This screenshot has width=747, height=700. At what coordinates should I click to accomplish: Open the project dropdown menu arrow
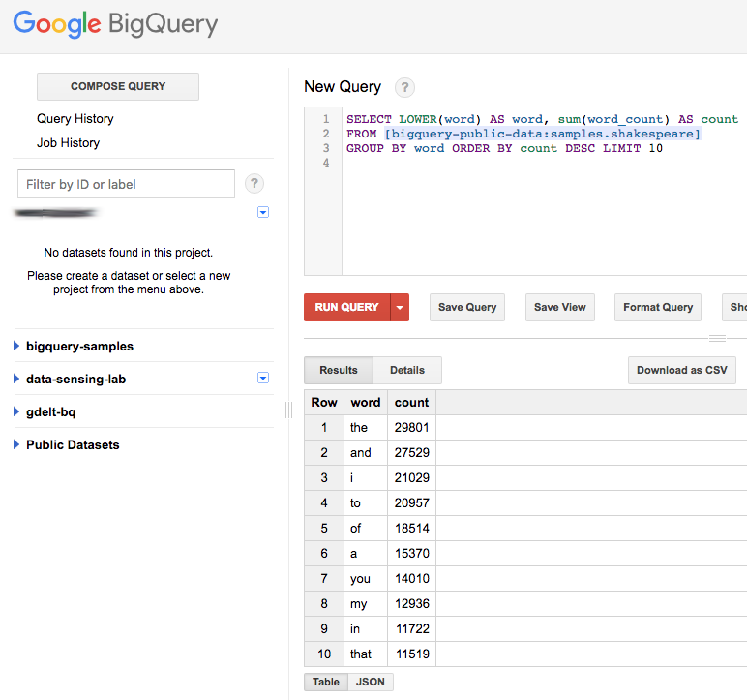pyautogui.click(x=263, y=212)
